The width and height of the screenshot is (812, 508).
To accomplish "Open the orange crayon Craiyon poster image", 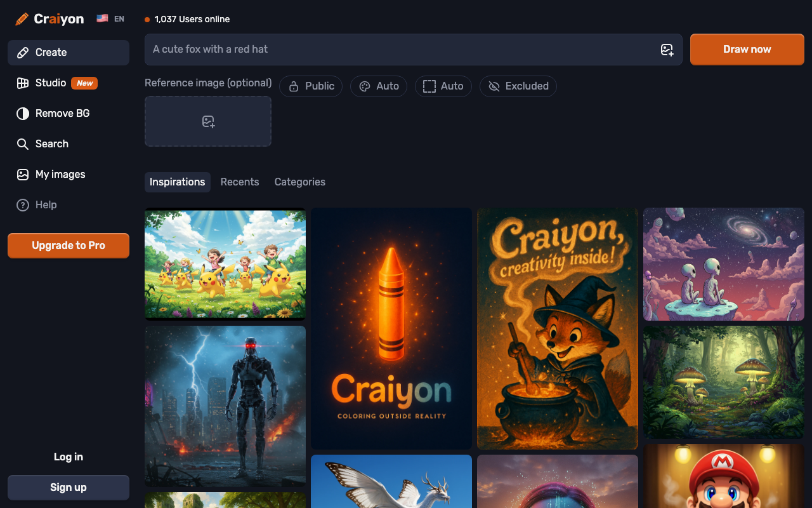I will point(391,328).
